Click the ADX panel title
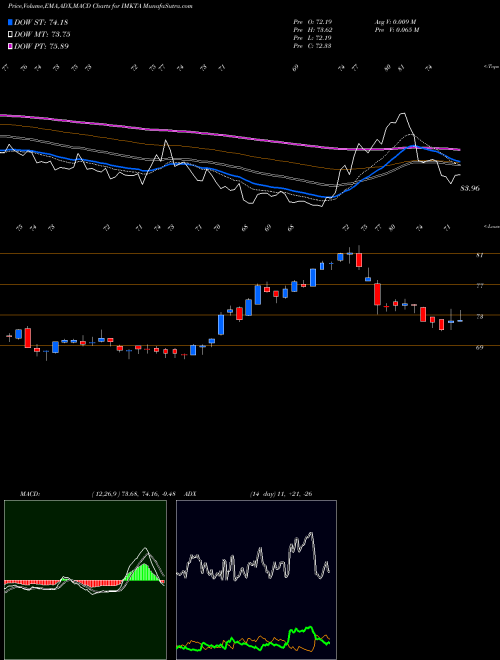500x660 pixels. pyautogui.click(x=190, y=494)
